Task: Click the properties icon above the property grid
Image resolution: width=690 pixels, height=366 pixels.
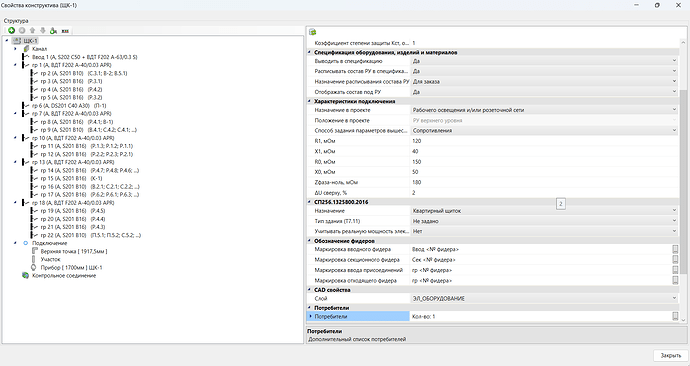Action: pyautogui.click(x=312, y=32)
